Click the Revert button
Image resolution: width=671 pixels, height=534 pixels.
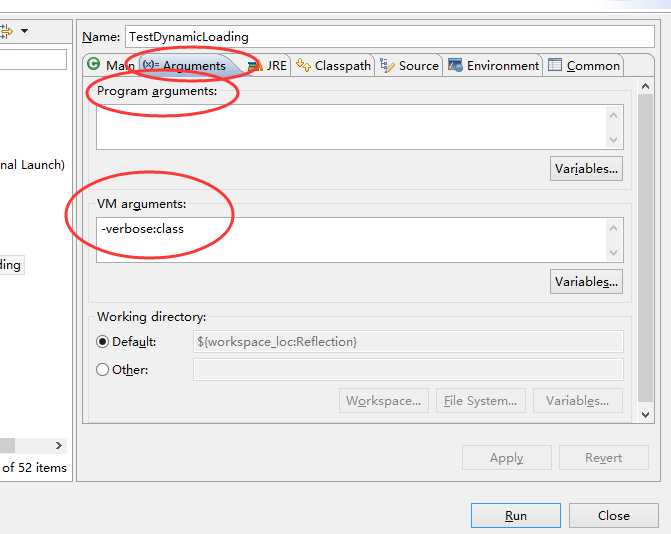coord(603,458)
